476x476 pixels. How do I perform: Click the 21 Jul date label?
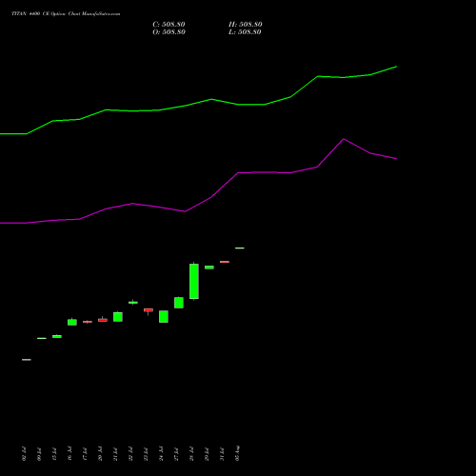115,454
